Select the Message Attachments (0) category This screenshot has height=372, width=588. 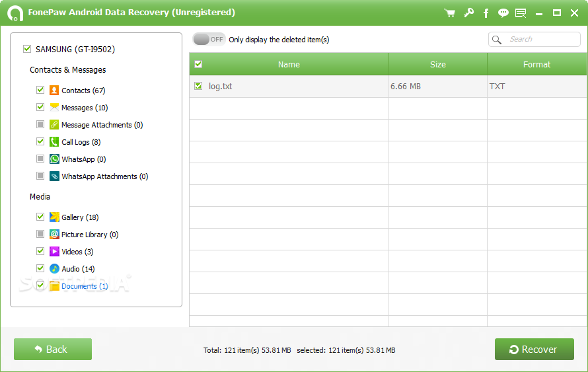(102, 125)
